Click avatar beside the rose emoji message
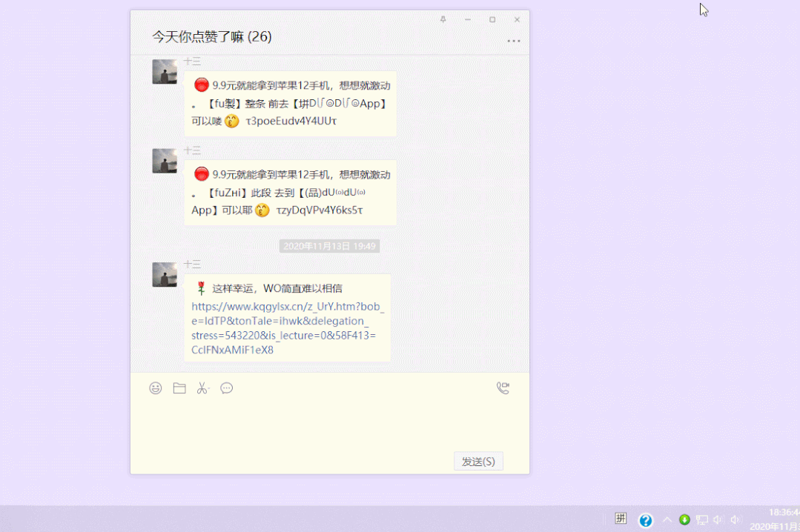Viewport: 800px width, 532px height. coord(165,274)
